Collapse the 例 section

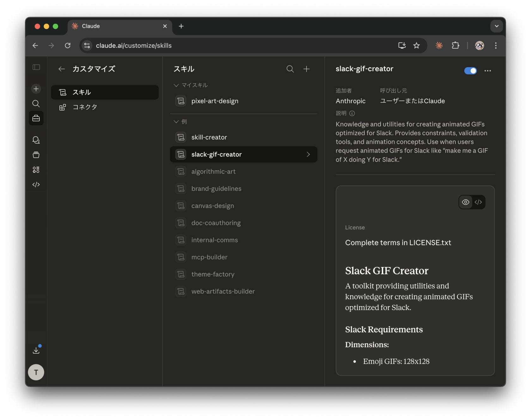coord(176,122)
